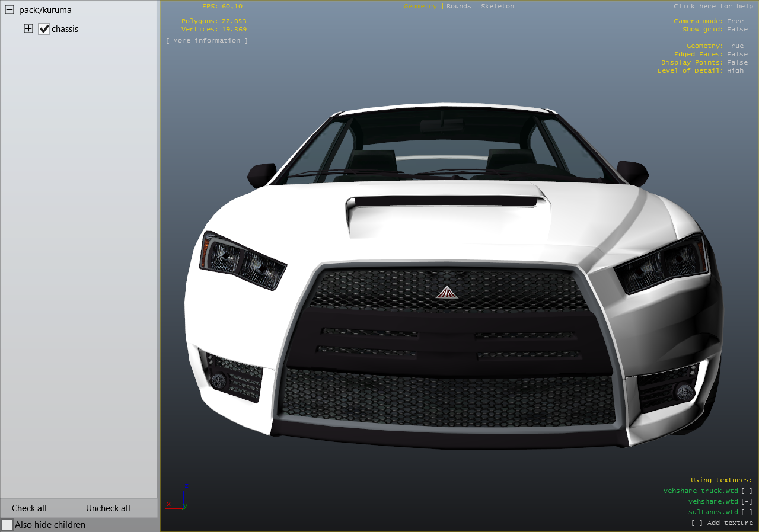
Task: Expand the More information section
Action: [x=207, y=40]
